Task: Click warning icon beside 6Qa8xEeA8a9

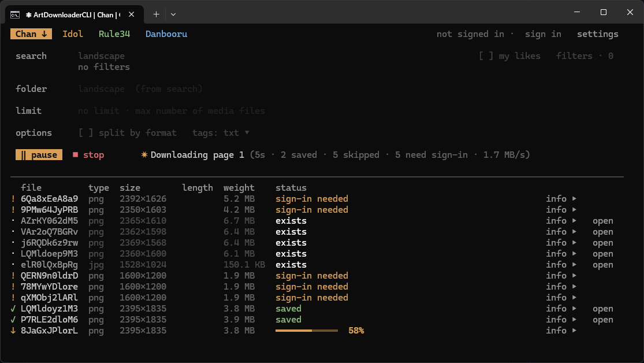Action: click(13, 199)
